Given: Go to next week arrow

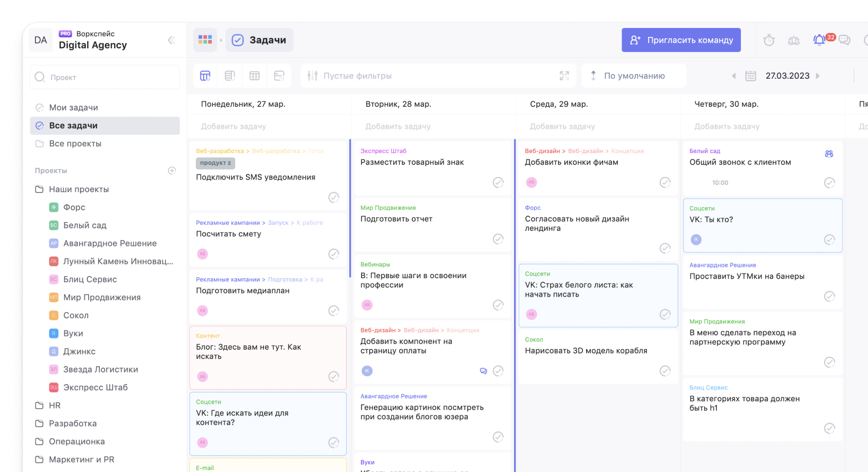Looking at the screenshot, I should [x=817, y=76].
